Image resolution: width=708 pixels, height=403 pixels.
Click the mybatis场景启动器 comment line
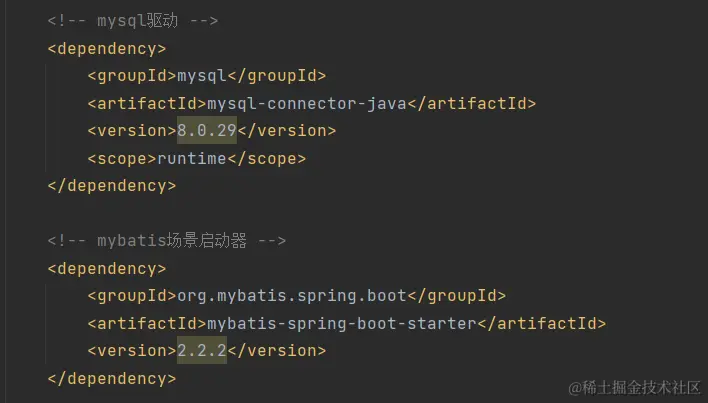tap(167, 241)
